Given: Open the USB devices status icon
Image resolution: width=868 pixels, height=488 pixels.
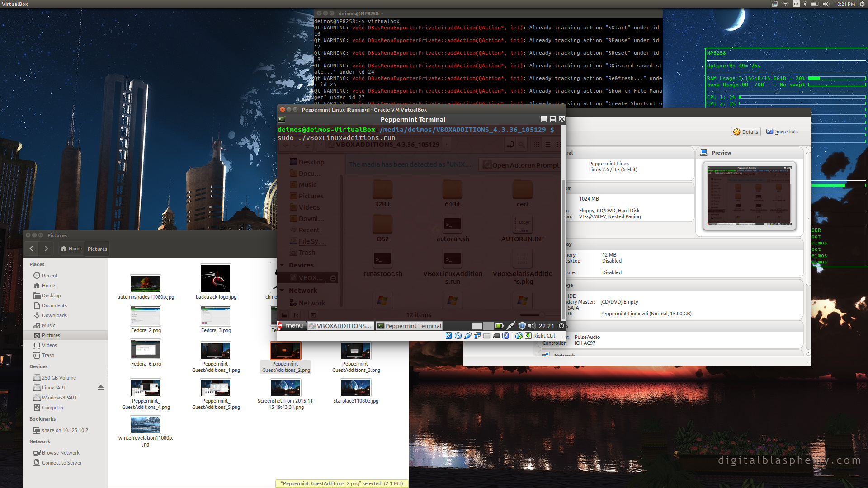Looking at the screenshot, I should pyautogui.click(x=468, y=336).
